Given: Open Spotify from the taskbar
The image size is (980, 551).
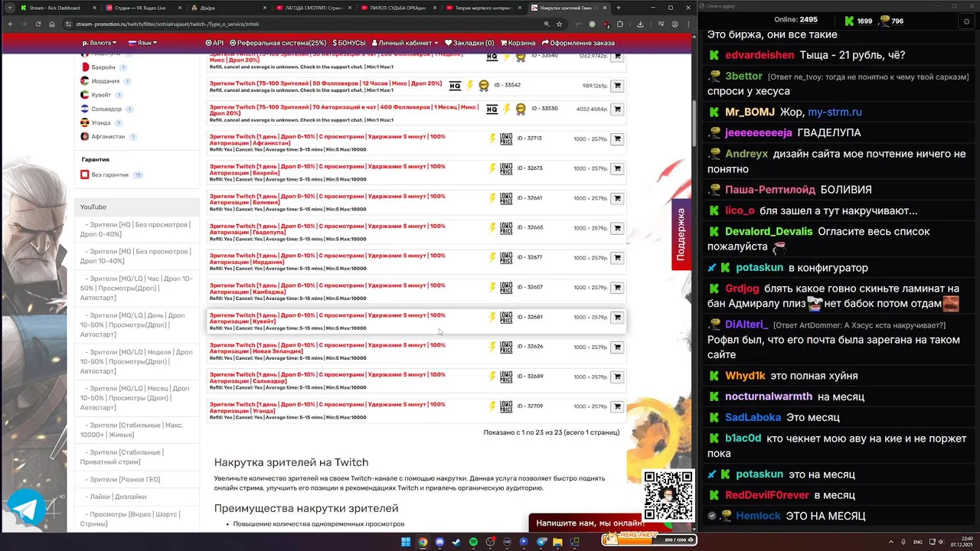Looking at the screenshot, I should (473, 542).
